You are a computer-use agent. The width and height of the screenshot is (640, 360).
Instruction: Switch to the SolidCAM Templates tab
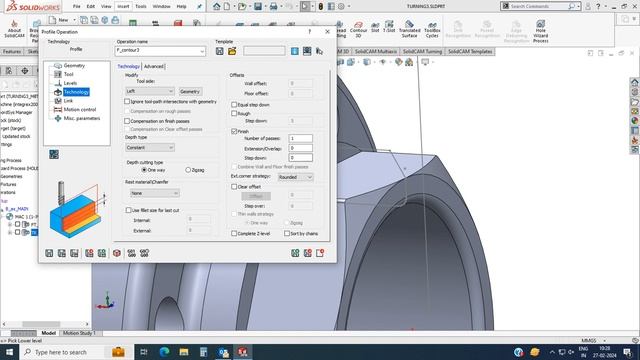(x=470, y=51)
